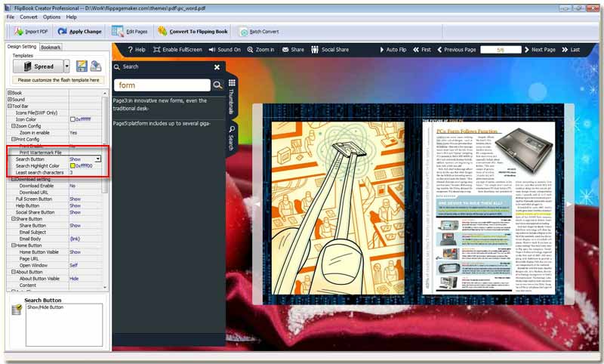Image resolution: width=604 pixels, height=364 pixels.
Task: Click the Share envelope button
Action: pyautogui.click(x=293, y=50)
